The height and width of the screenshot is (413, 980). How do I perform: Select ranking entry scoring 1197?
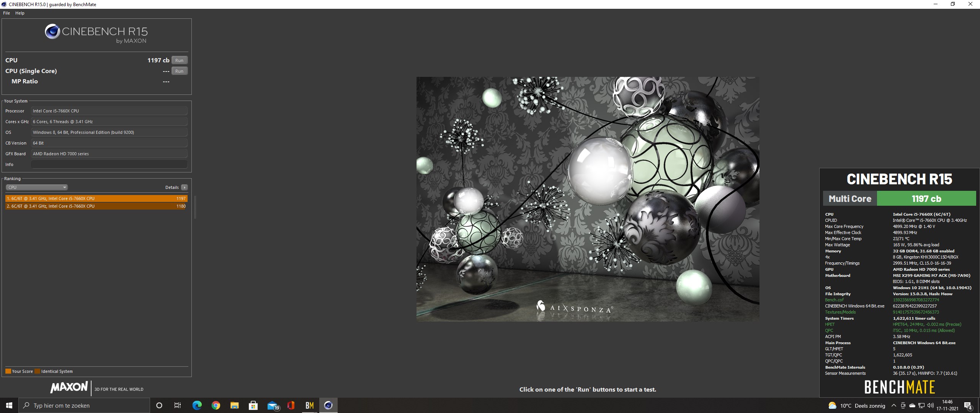[96, 198]
